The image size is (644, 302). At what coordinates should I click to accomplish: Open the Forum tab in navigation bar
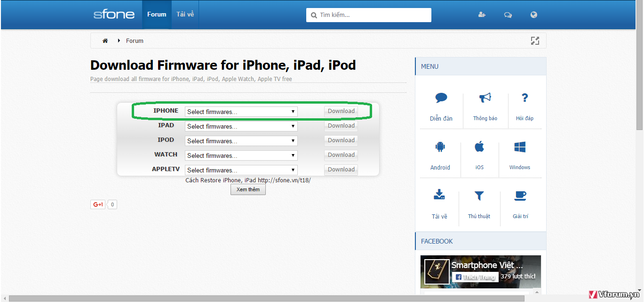[157, 14]
